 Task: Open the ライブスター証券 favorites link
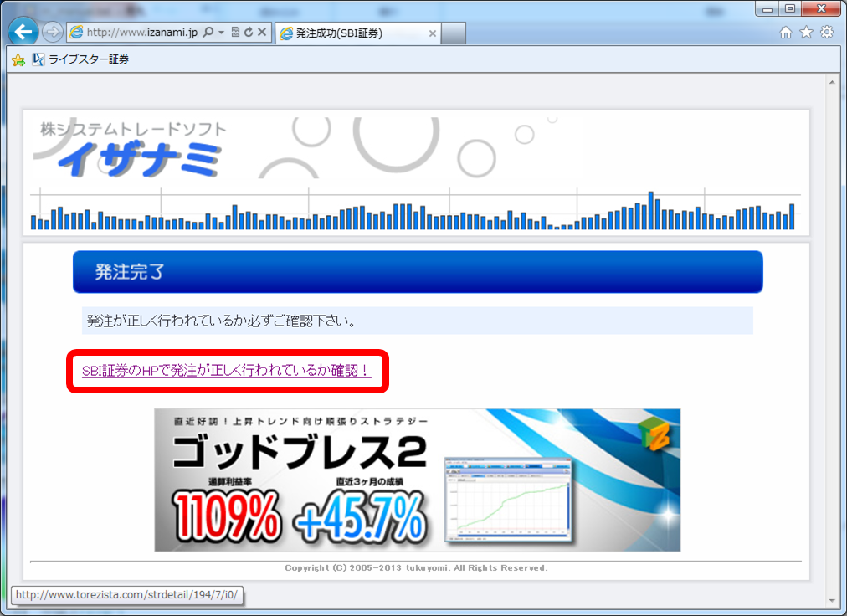[81, 59]
